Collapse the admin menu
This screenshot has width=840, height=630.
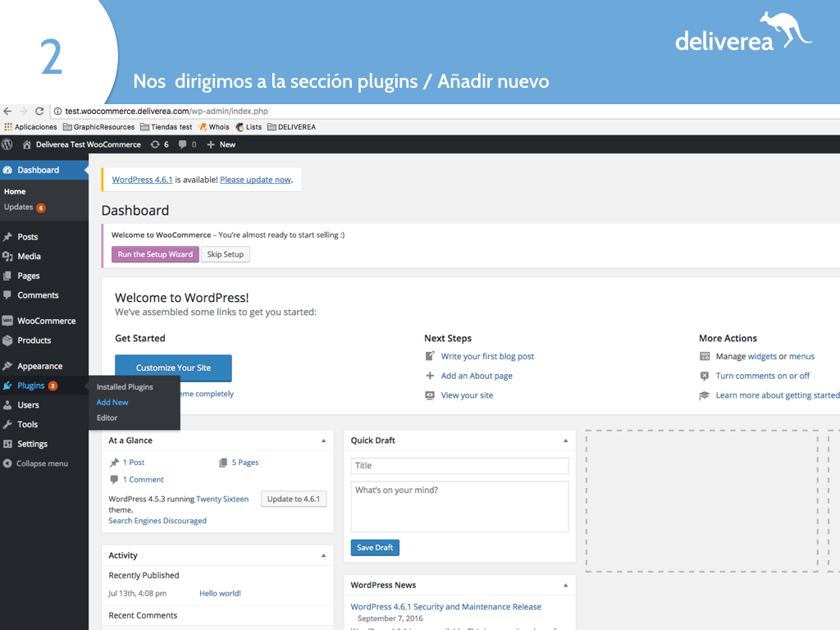coord(36,463)
